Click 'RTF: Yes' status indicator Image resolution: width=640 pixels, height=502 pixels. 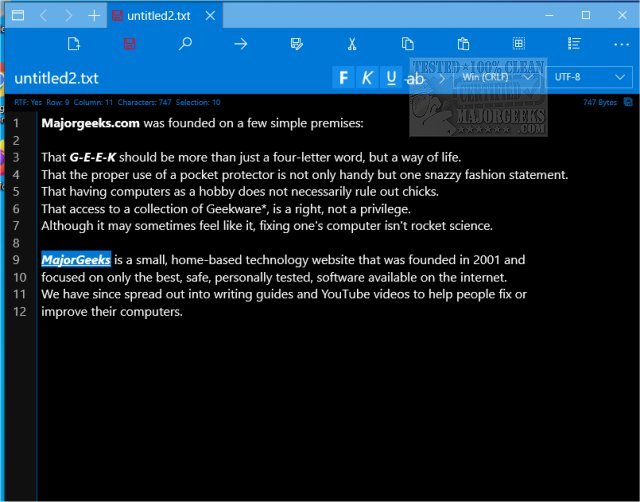coord(28,102)
